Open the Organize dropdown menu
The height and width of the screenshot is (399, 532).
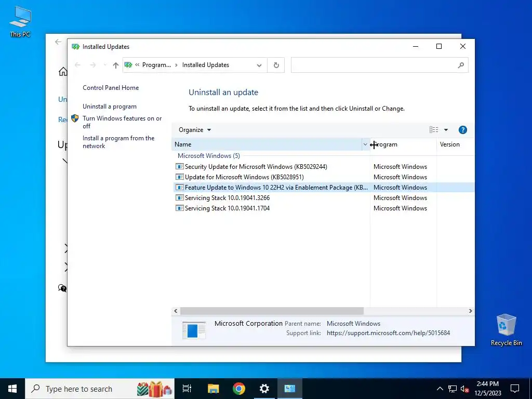point(195,130)
